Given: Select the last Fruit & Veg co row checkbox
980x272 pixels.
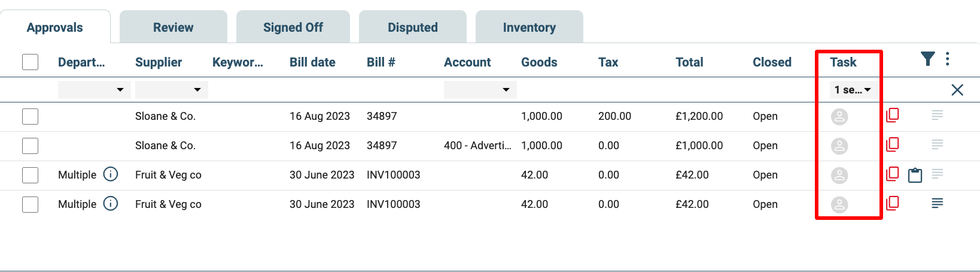Looking at the screenshot, I should click(30, 204).
